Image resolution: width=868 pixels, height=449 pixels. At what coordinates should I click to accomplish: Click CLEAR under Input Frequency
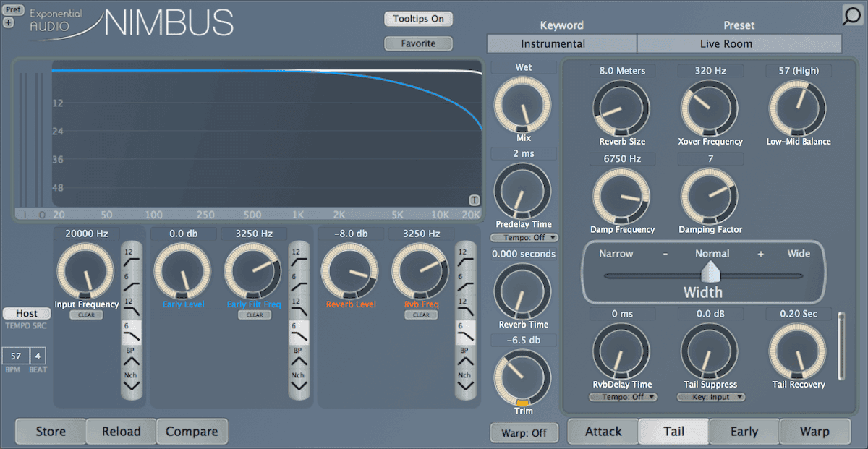(87, 315)
